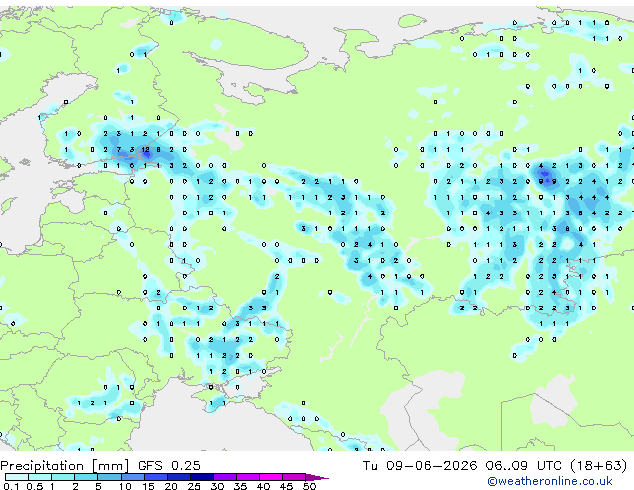This screenshot has width=634, height=490.
Task: Click the date 'Tu 09-06-2026'
Action: coord(420,466)
